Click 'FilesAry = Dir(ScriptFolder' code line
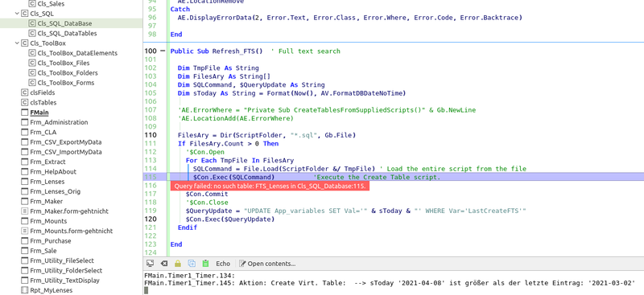This screenshot has height=295, width=644. tap(266, 135)
